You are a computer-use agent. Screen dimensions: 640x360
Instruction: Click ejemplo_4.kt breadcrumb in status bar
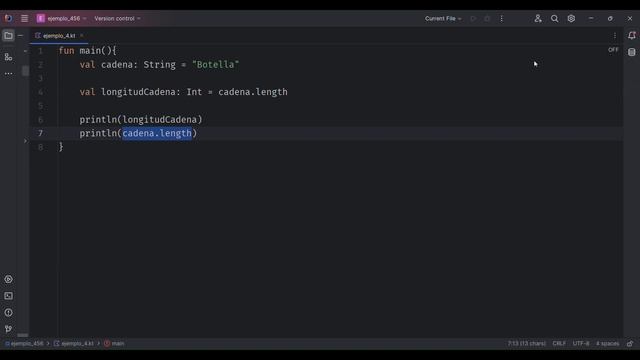pyautogui.click(x=74, y=344)
